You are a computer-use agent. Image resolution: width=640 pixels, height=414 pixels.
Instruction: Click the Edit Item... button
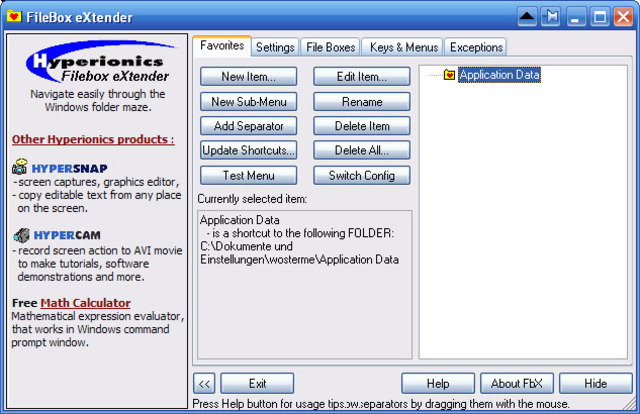point(362,76)
